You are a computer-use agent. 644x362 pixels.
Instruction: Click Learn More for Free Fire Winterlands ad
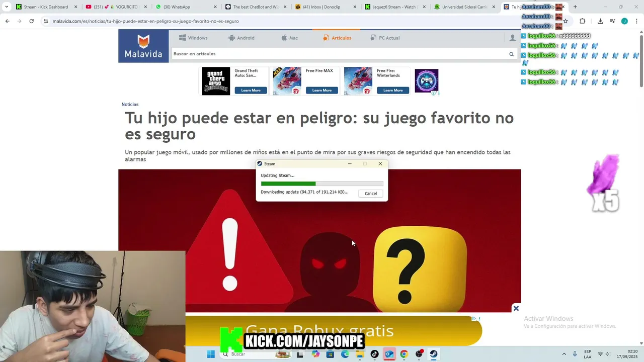click(x=393, y=90)
